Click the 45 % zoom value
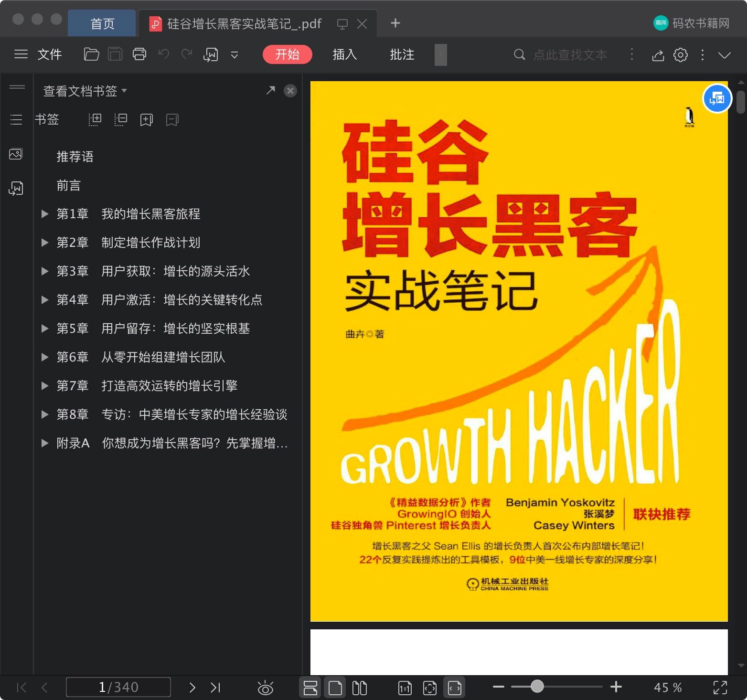747x700 pixels. pyautogui.click(x=667, y=687)
